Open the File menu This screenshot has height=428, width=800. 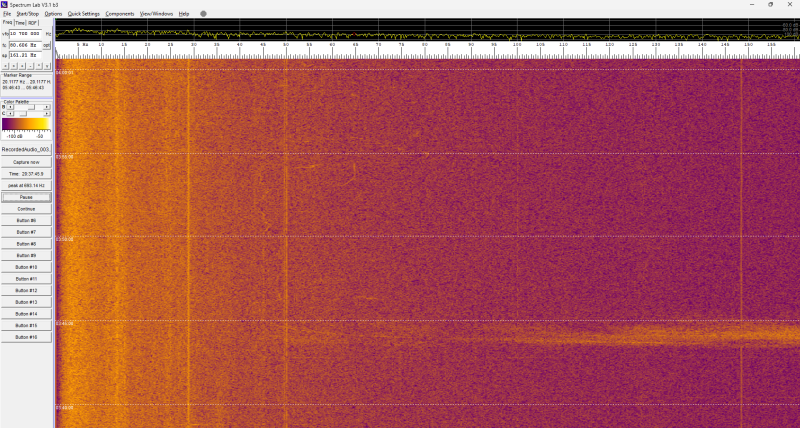click(7, 14)
